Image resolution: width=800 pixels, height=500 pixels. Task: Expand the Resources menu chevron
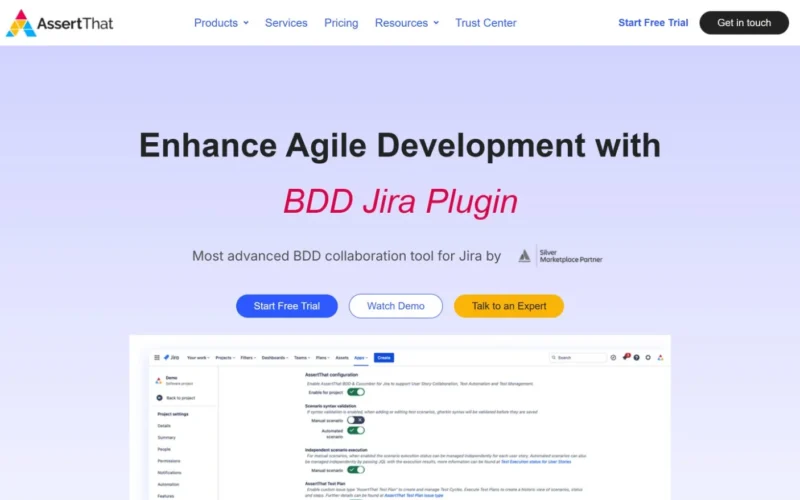pos(436,23)
